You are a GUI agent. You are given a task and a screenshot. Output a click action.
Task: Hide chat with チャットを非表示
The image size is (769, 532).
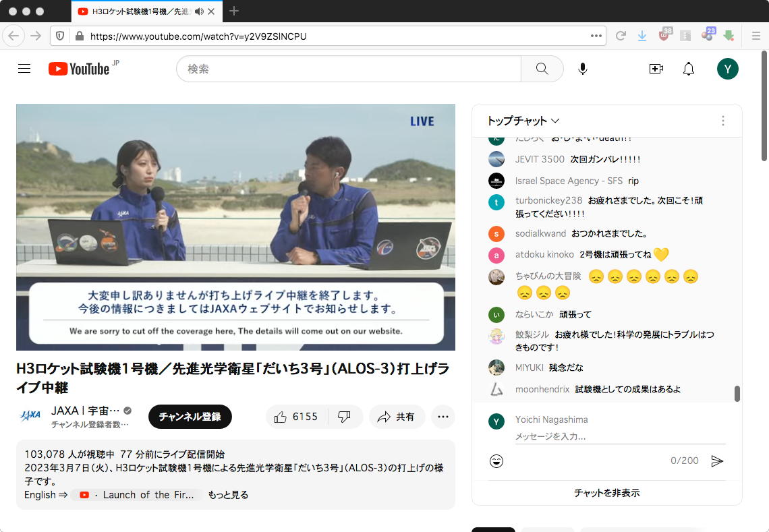point(606,493)
